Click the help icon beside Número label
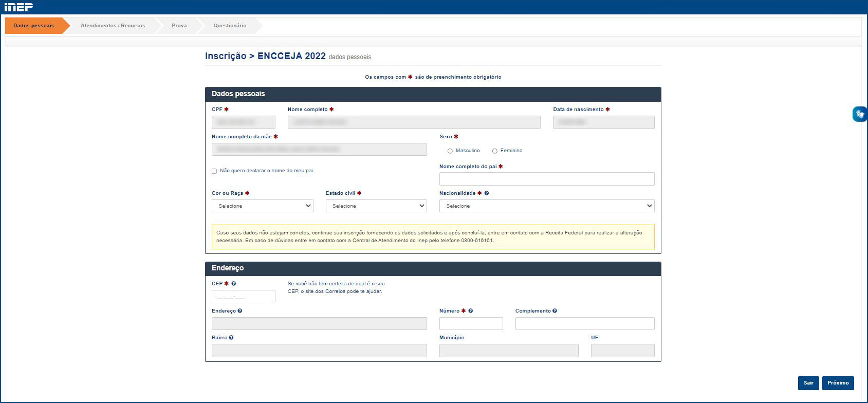The height and width of the screenshot is (403, 868). click(471, 311)
